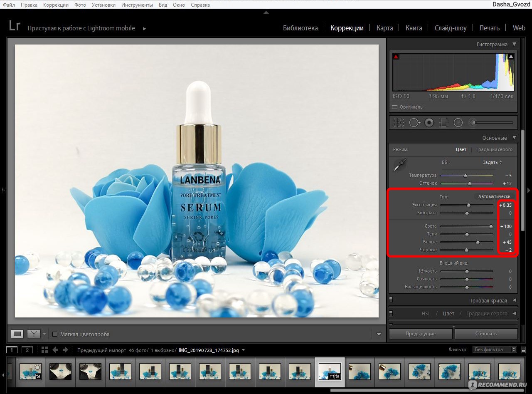Click the Насыщенность slider handle

(x=467, y=287)
